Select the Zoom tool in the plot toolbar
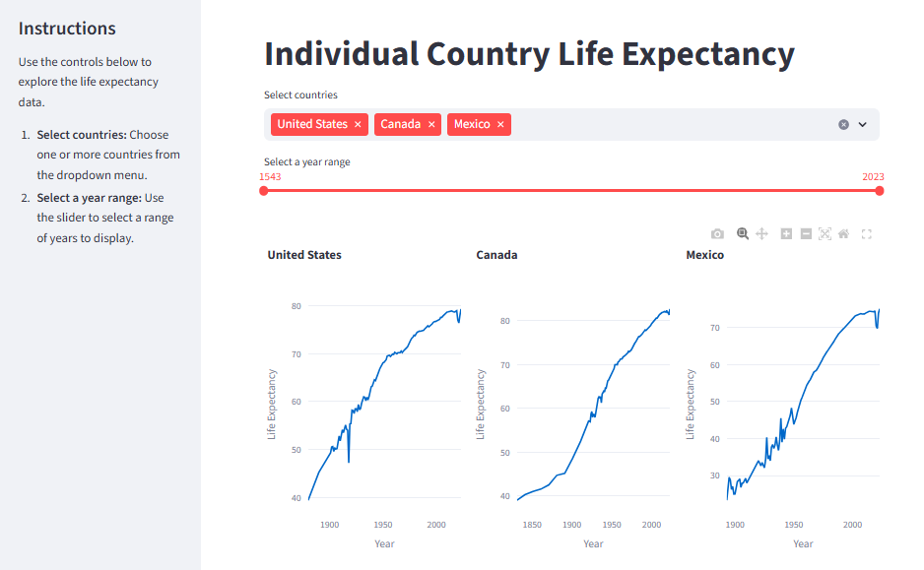 point(743,233)
